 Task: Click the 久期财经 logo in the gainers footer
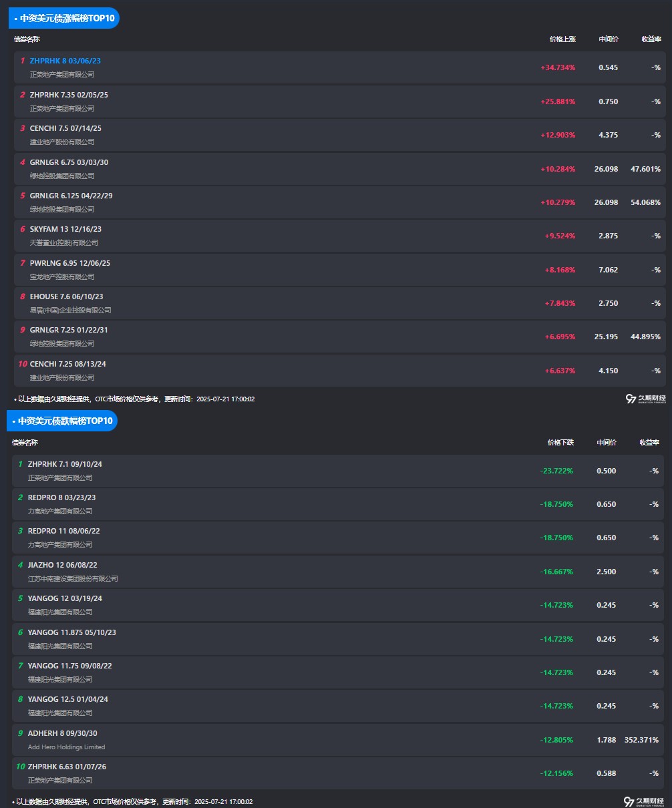(645, 399)
